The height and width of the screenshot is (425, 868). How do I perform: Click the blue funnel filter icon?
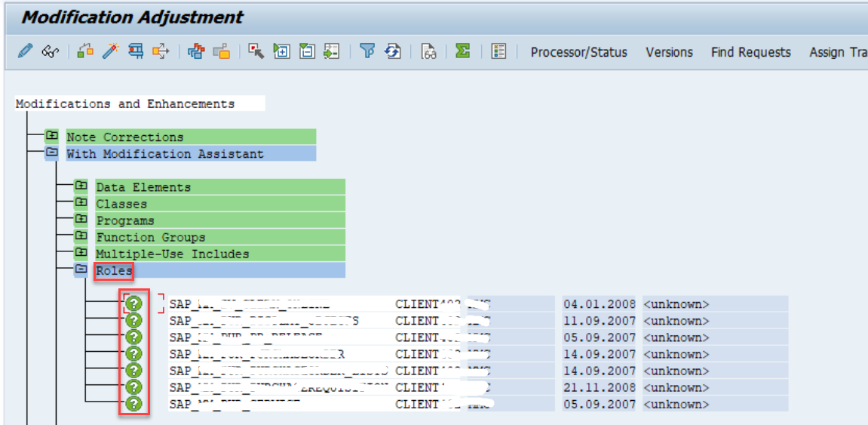(367, 51)
